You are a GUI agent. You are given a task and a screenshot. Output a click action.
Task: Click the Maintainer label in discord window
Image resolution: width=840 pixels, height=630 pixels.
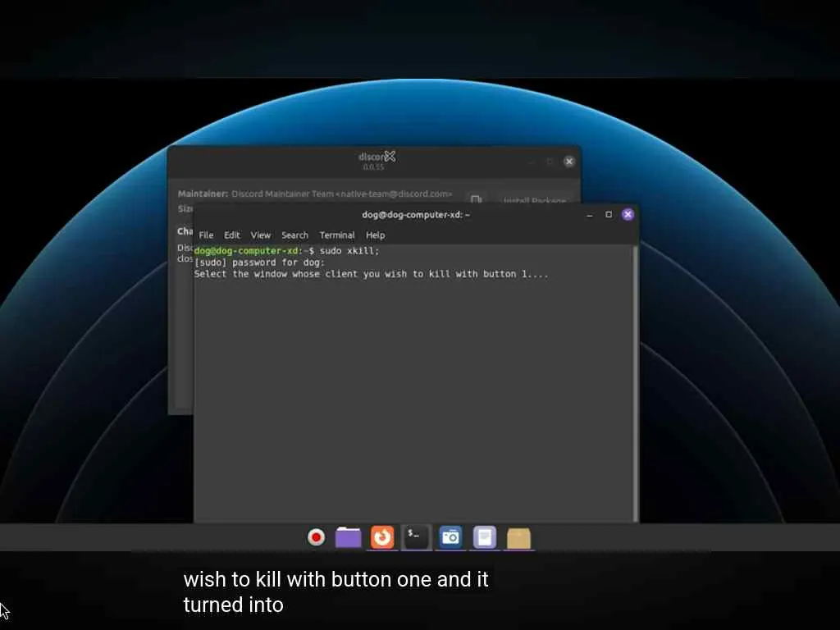pyautogui.click(x=203, y=194)
